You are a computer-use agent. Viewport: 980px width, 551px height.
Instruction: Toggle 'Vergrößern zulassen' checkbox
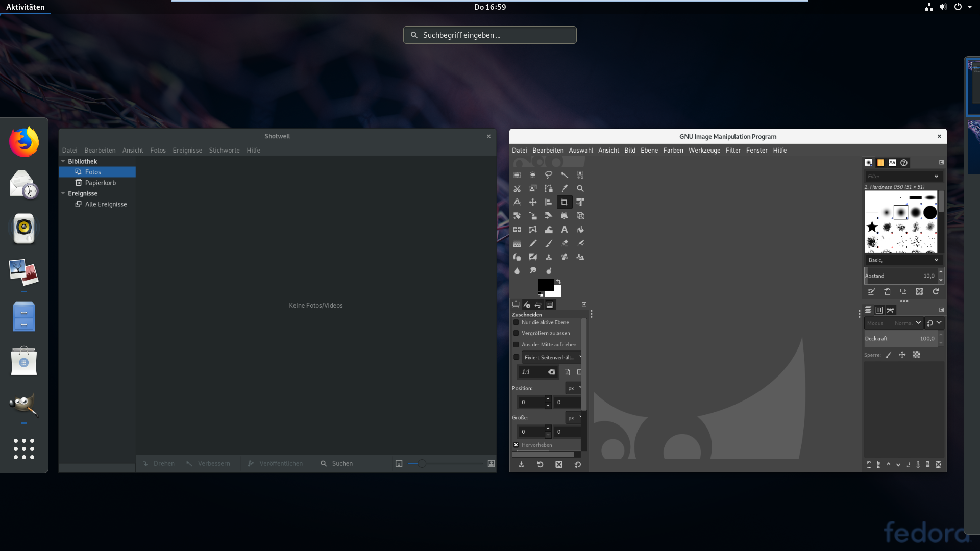click(x=516, y=333)
